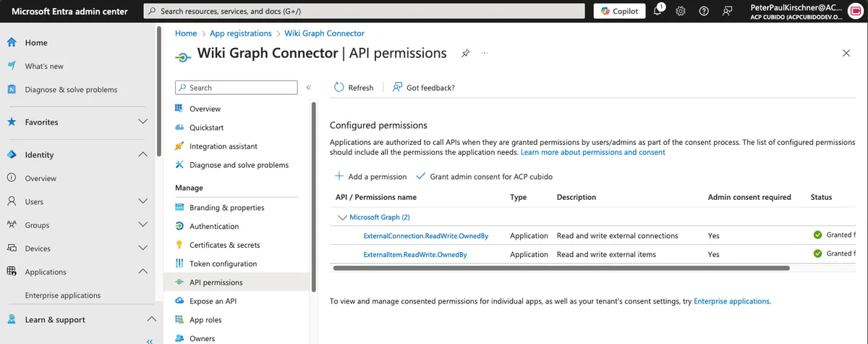Collapse the resource menu with double chevron
Viewport: 868px width, 344px height.
(309, 88)
